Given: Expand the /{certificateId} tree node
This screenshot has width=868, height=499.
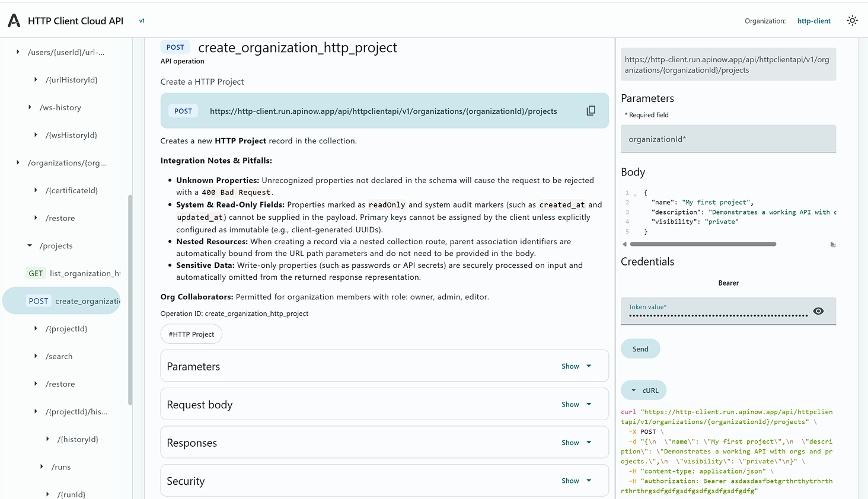Looking at the screenshot, I should point(36,190).
